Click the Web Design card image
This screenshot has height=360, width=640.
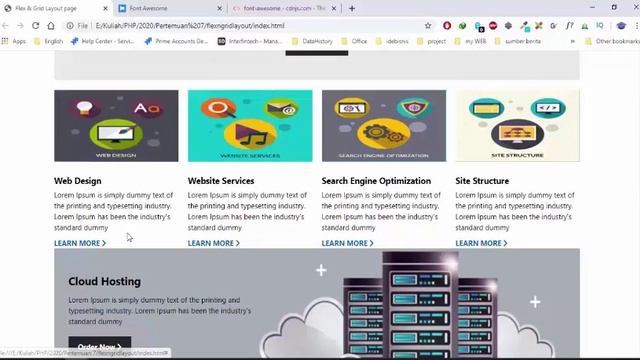point(116,126)
